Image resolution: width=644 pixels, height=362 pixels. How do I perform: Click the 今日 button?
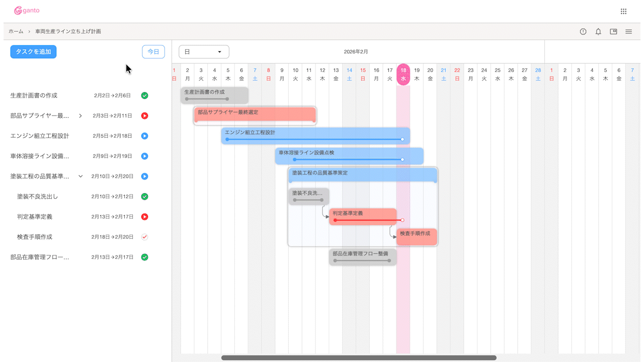(153, 52)
